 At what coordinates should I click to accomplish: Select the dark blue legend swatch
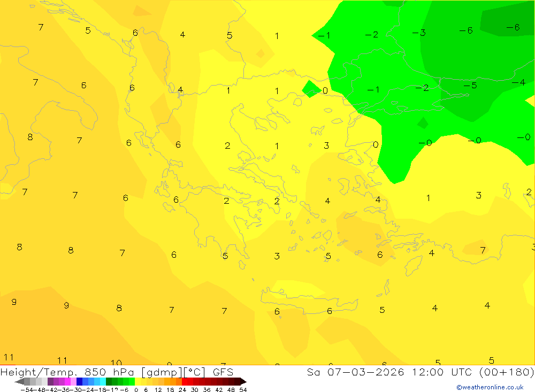coord(80,381)
